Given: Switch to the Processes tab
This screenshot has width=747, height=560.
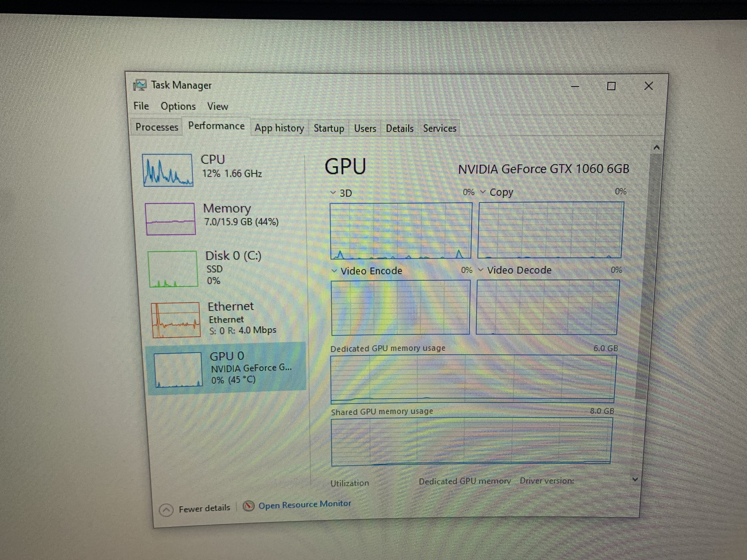Looking at the screenshot, I should pos(157,127).
